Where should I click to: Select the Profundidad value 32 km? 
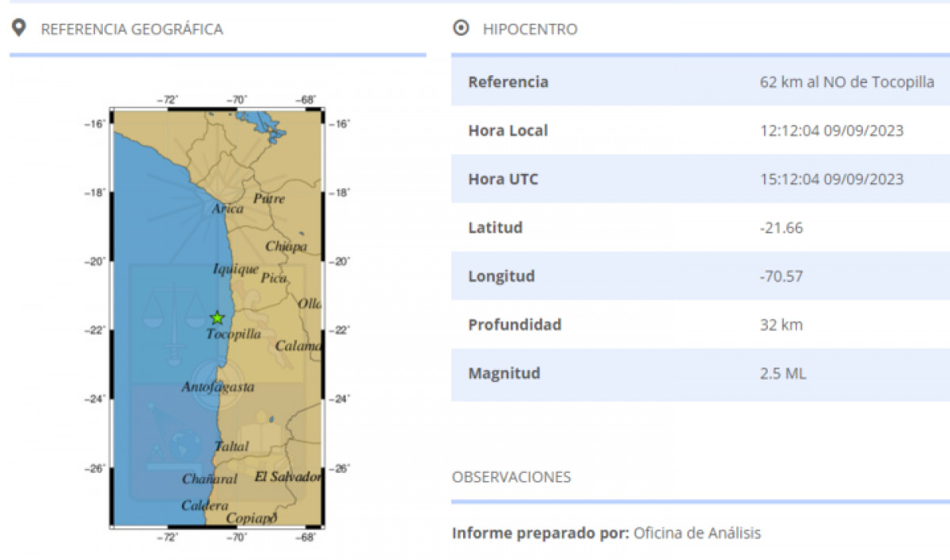[x=781, y=325]
